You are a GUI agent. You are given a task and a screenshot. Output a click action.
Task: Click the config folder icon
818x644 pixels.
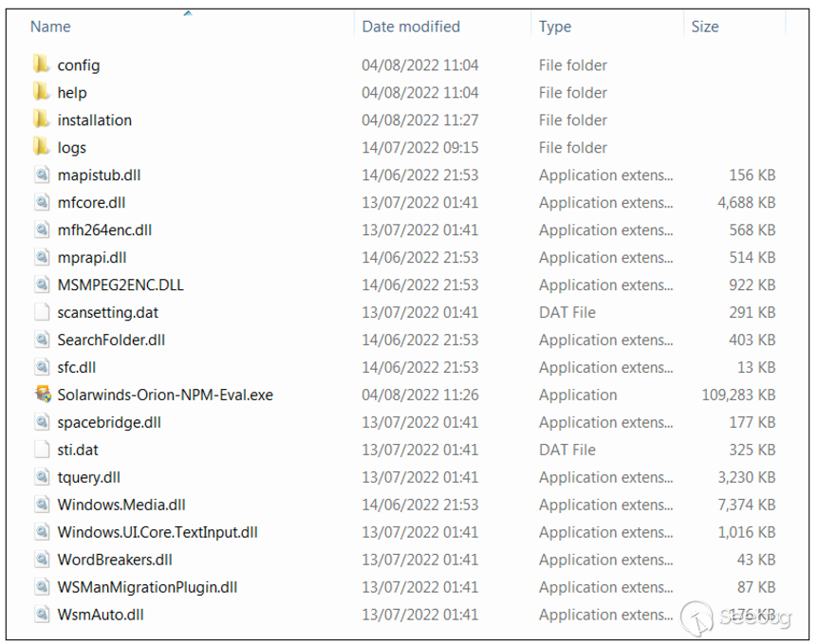point(41,64)
